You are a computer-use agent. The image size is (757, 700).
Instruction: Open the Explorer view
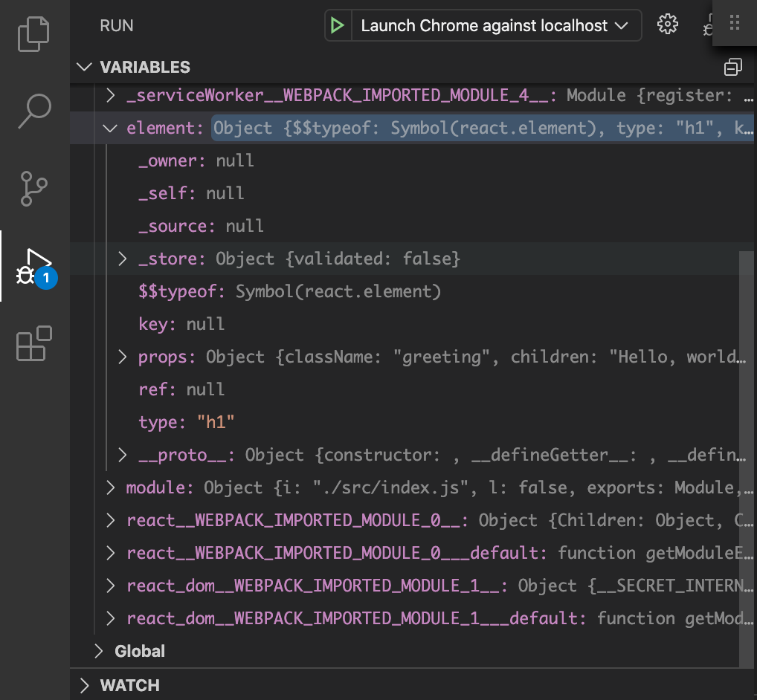coord(33,33)
